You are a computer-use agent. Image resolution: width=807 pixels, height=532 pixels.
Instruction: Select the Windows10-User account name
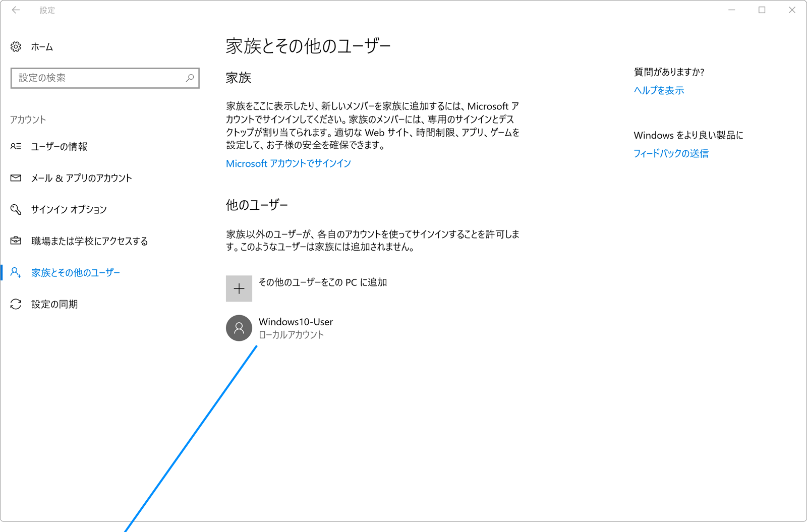(x=296, y=322)
